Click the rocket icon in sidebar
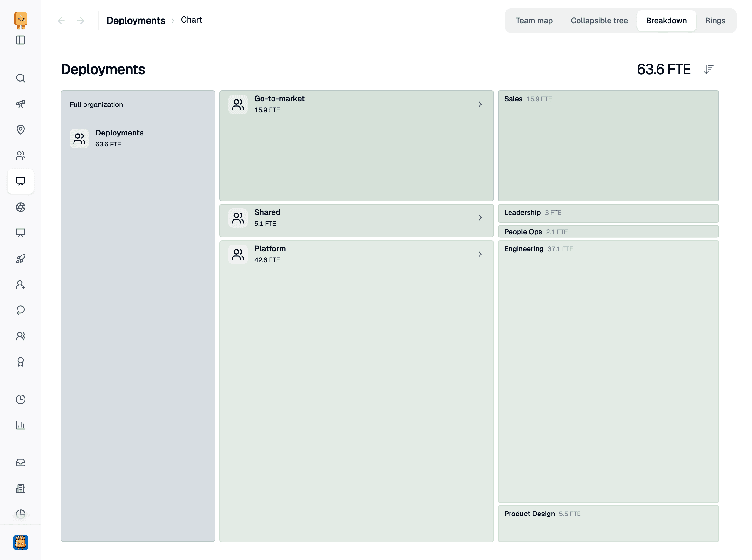752x560 pixels. click(x=21, y=259)
